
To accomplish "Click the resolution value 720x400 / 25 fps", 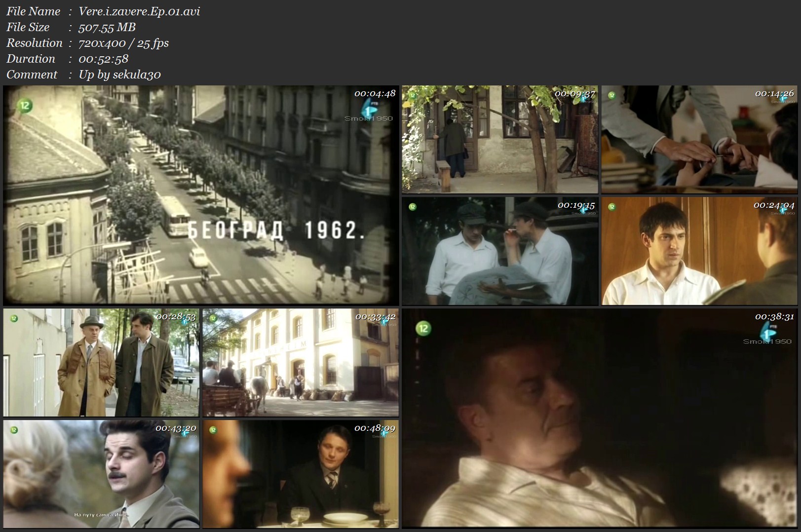I will (x=124, y=43).
